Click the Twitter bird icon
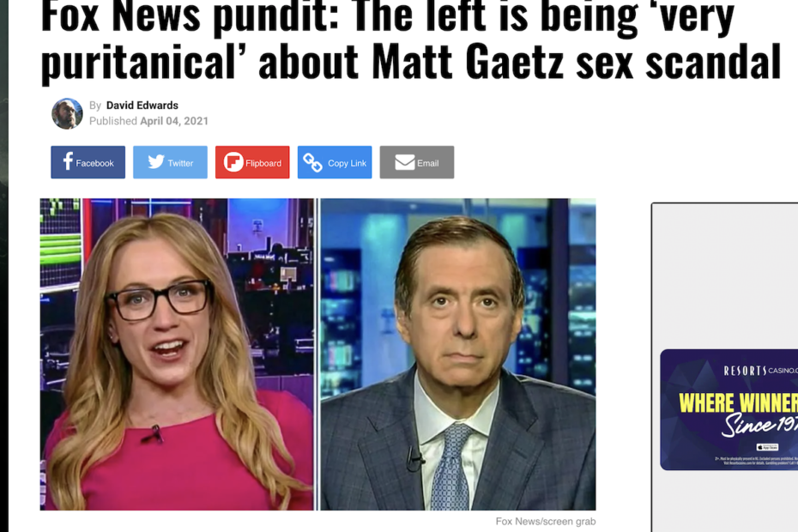This screenshot has height=532, width=798. 156,162
